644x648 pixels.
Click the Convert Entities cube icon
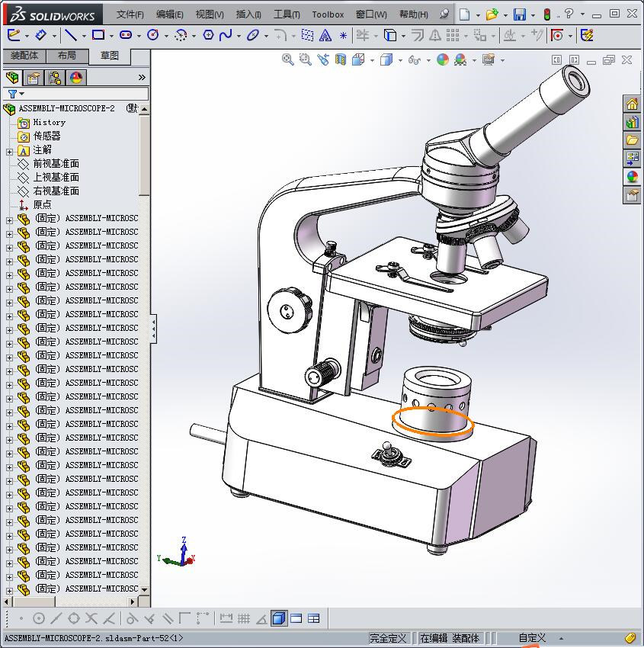coord(390,35)
